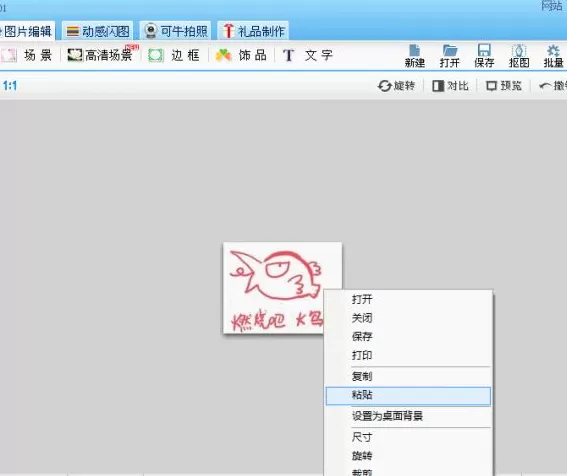Click the 保存 floppy disk icon

tap(484, 50)
